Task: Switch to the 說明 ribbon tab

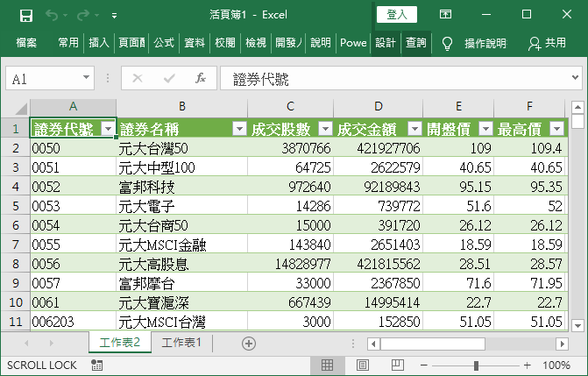Action: click(x=321, y=42)
